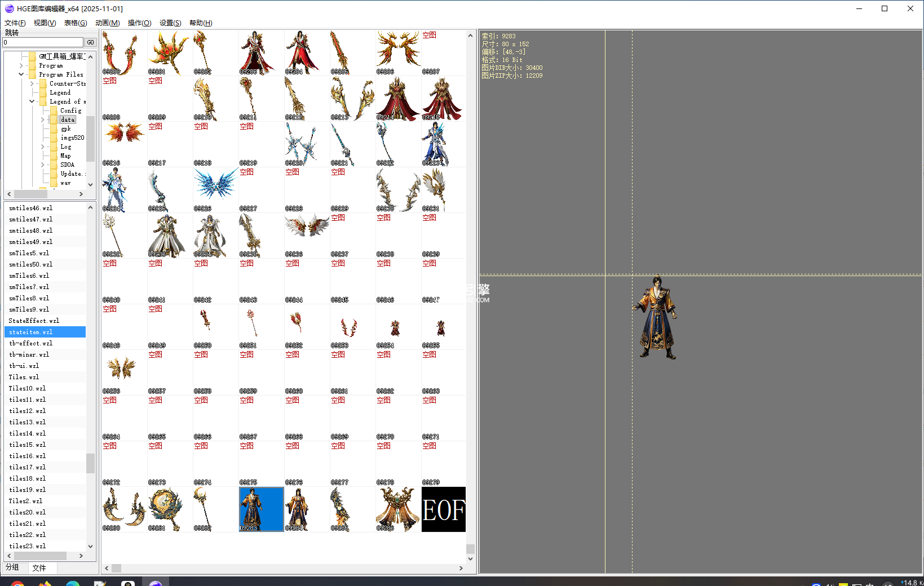The width and height of the screenshot is (924, 586).
Task: Select the armored figure sprite 09214
Action: 398,99
